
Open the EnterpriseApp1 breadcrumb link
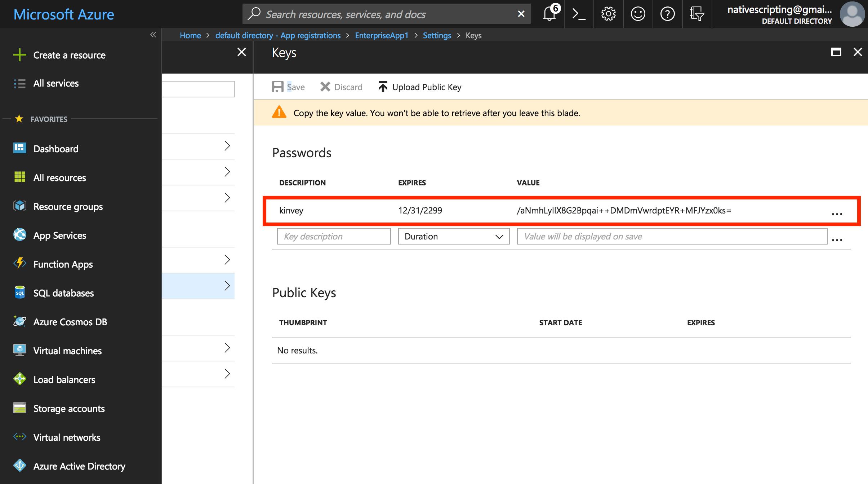tap(382, 35)
